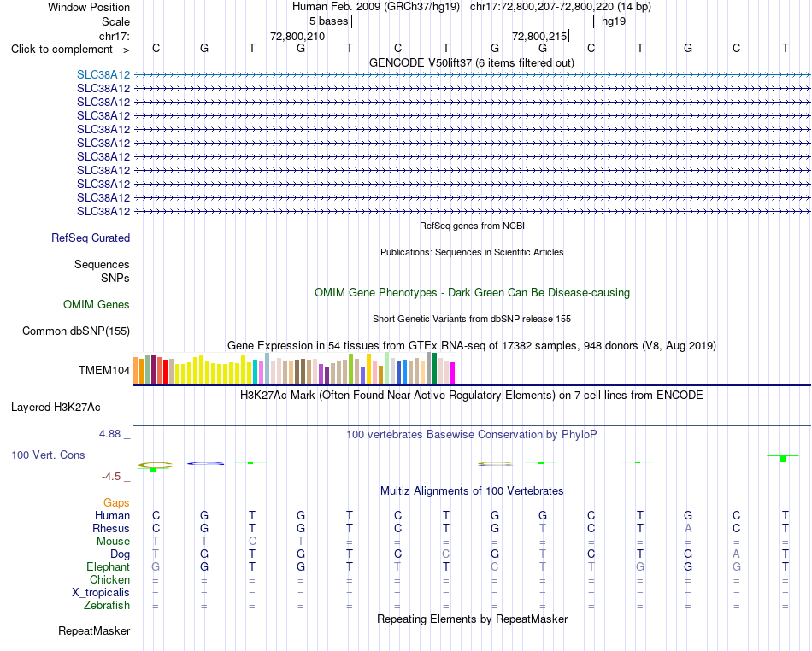
Task: Click the RepeatMasker track label
Action: coord(94,631)
